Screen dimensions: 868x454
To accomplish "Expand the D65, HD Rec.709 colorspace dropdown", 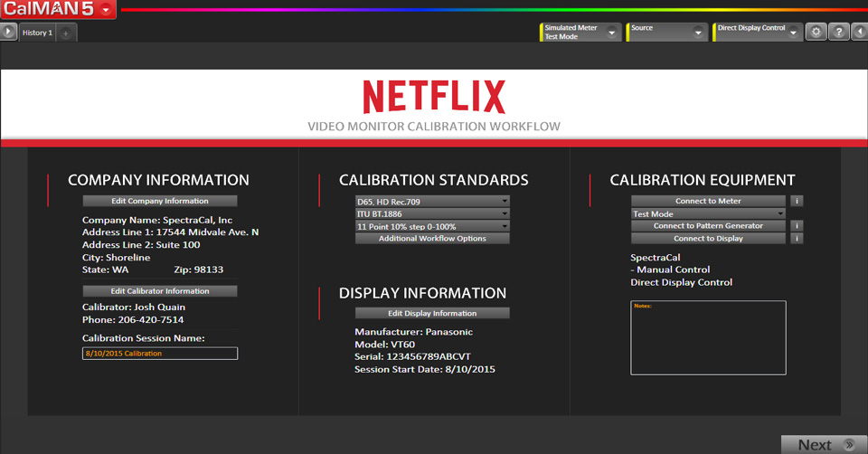I will point(432,202).
